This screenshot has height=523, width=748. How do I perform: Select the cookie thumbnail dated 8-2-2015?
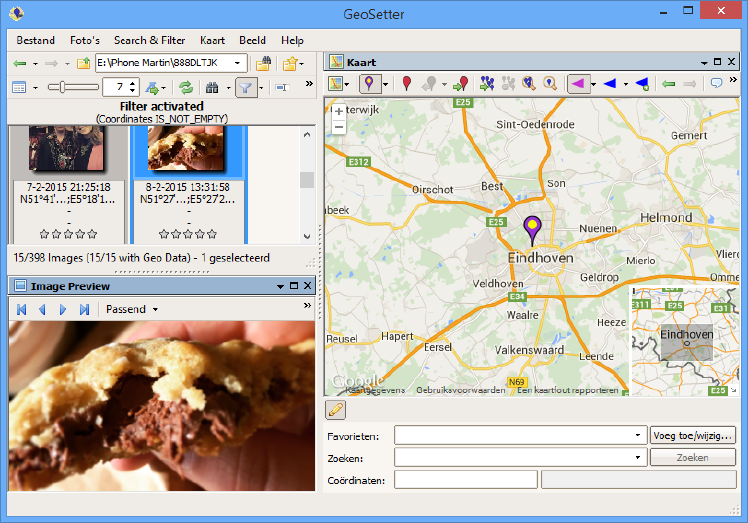[188, 184]
